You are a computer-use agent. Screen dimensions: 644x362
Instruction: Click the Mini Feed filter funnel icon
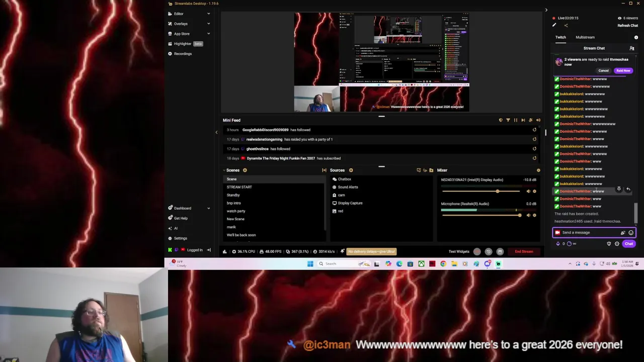[x=508, y=120]
